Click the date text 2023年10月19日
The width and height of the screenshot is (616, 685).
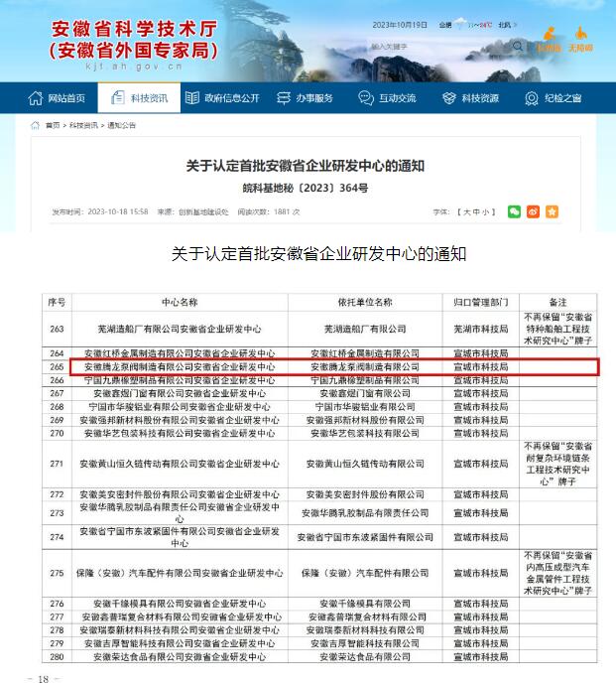400,25
